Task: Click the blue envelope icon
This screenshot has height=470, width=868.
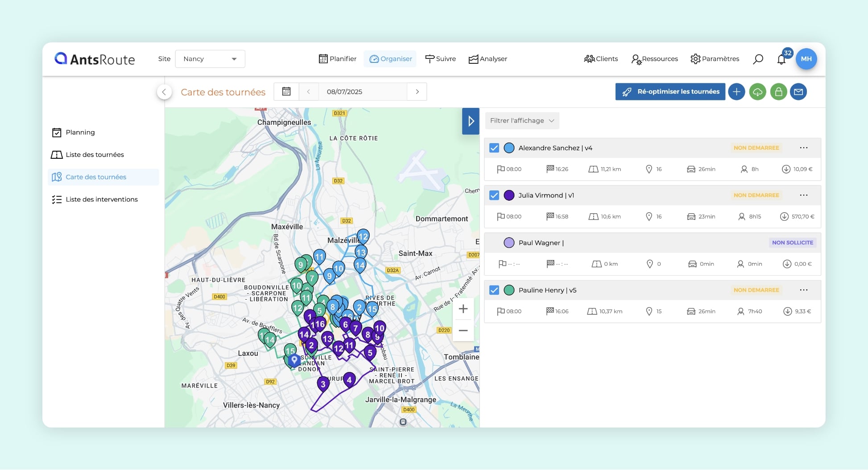Action: (x=798, y=92)
